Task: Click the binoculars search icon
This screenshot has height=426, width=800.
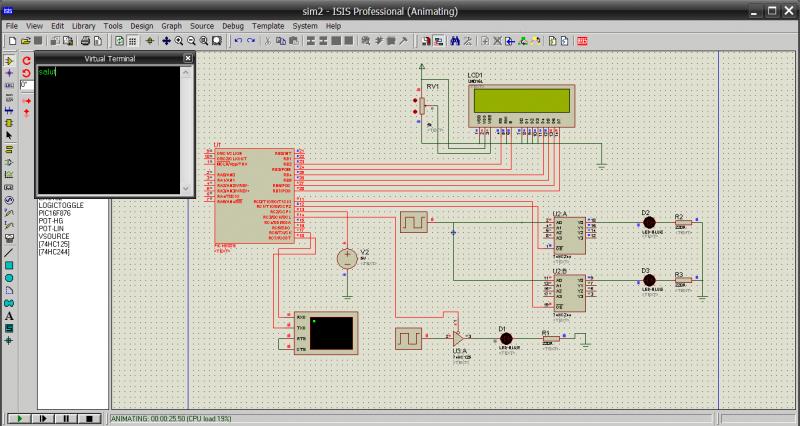Action: 454,41
